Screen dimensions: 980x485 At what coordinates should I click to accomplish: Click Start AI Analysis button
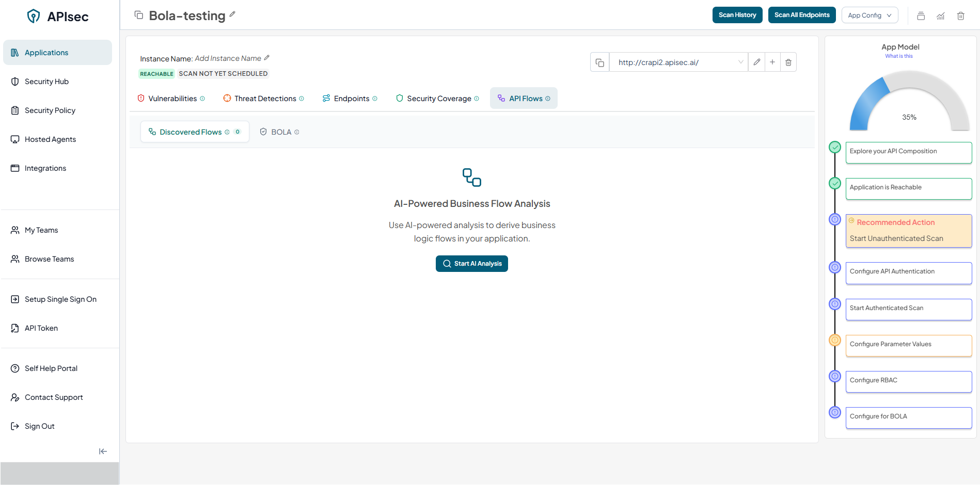(x=472, y=264)
